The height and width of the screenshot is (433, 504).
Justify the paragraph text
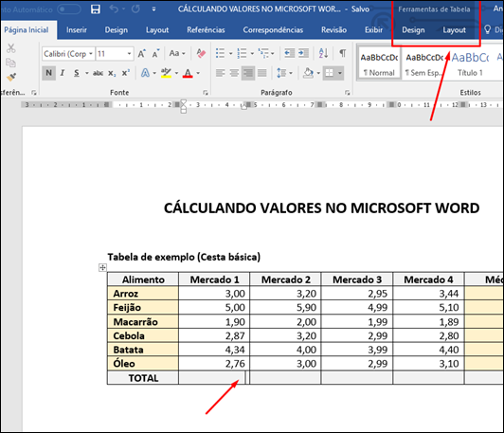pos(262,73)
